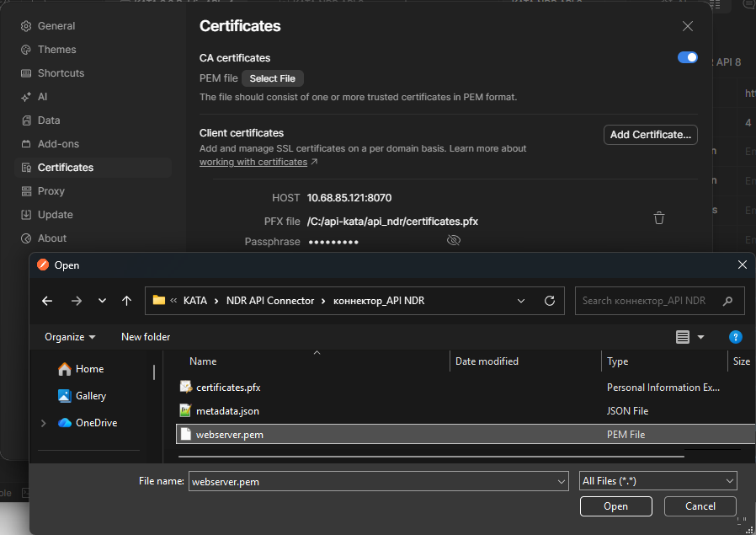
Task: Select Home in the navigation pane
Action: [x=81, y=369]
